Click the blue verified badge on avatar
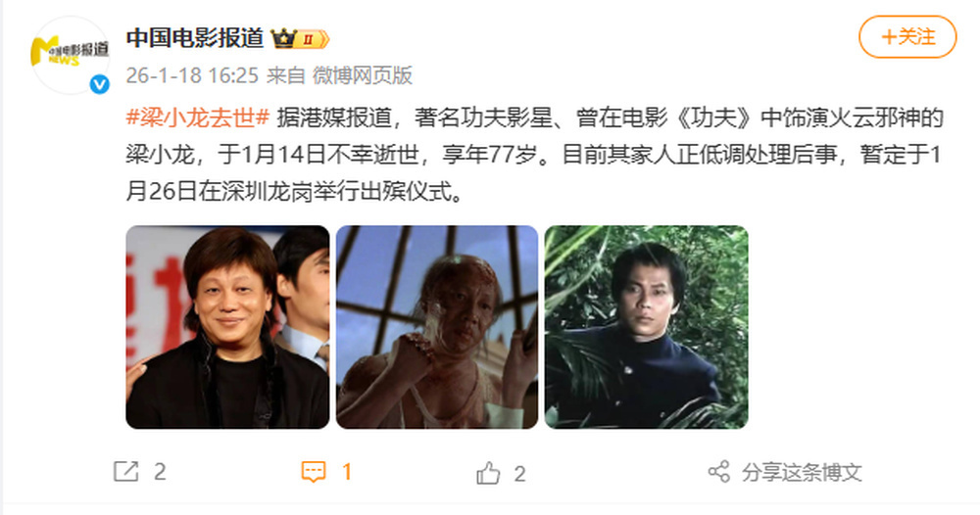 (99, 84)
